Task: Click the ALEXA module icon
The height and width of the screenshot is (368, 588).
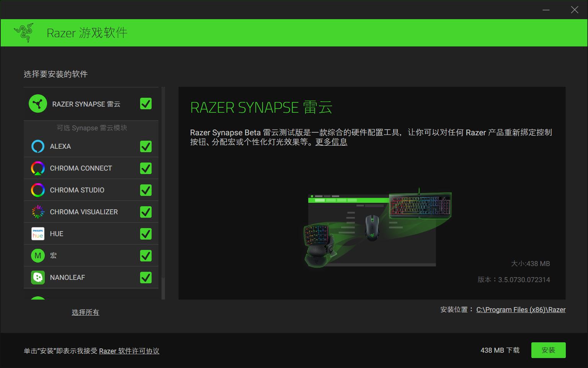Action: (x=38, y=146)
